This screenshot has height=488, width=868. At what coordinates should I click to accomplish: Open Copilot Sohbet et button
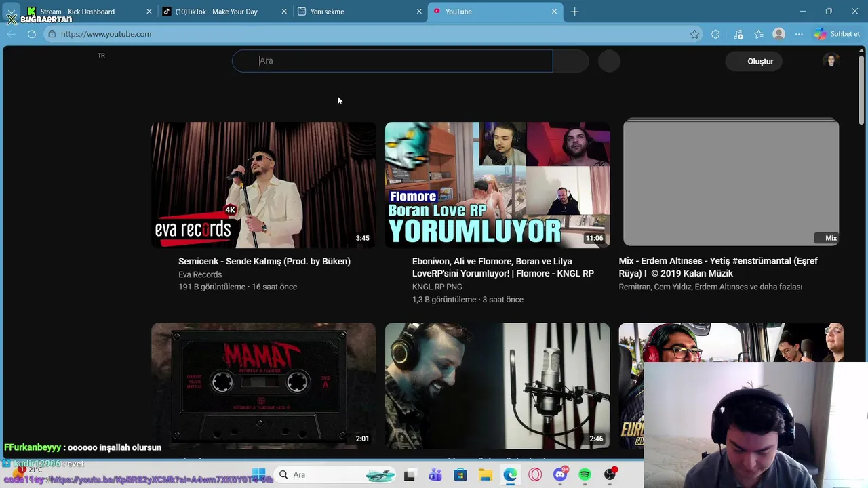[x=837, y=34]
